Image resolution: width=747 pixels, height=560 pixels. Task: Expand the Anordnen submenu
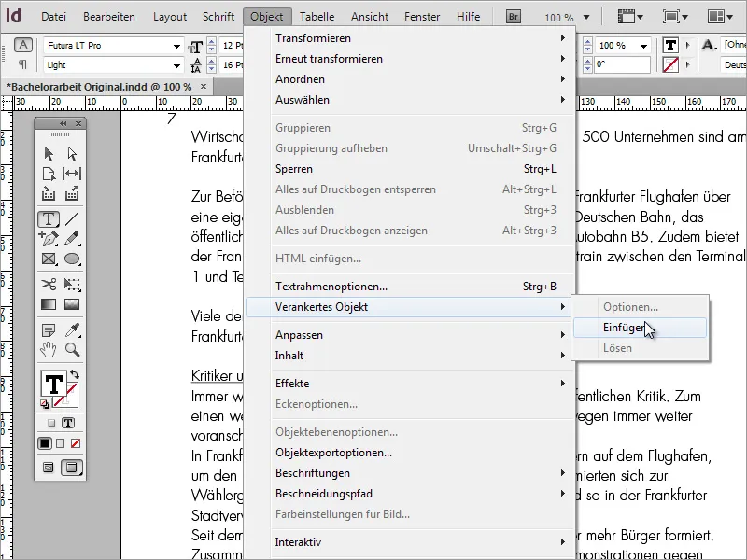421,79
